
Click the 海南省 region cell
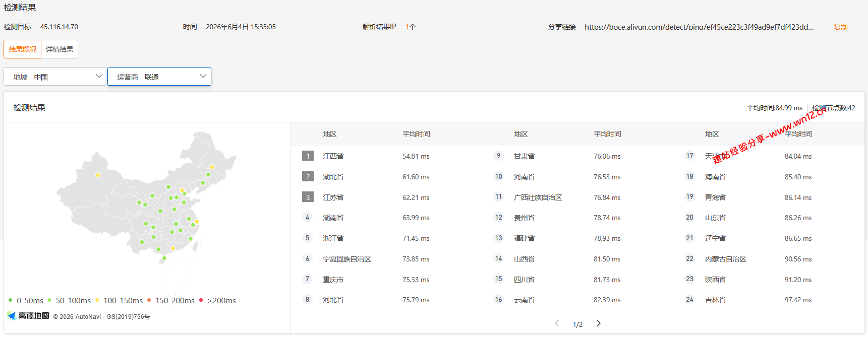(716, 177)
